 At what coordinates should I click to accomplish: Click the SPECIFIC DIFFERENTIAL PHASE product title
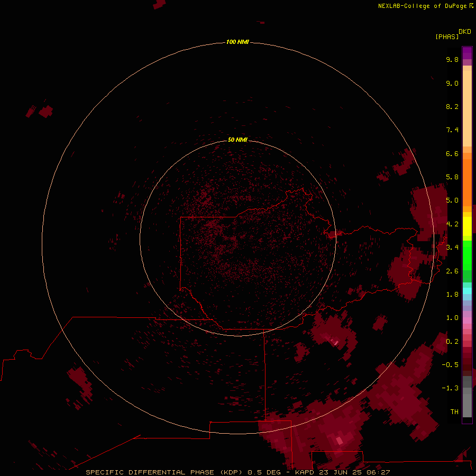164,472
